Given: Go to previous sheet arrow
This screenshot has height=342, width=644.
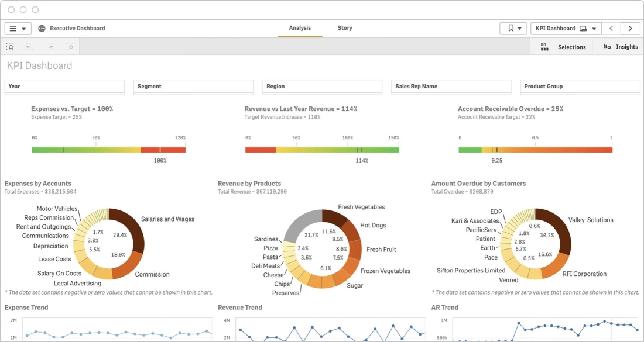Looking at the screenshot, I should (611, 28).
